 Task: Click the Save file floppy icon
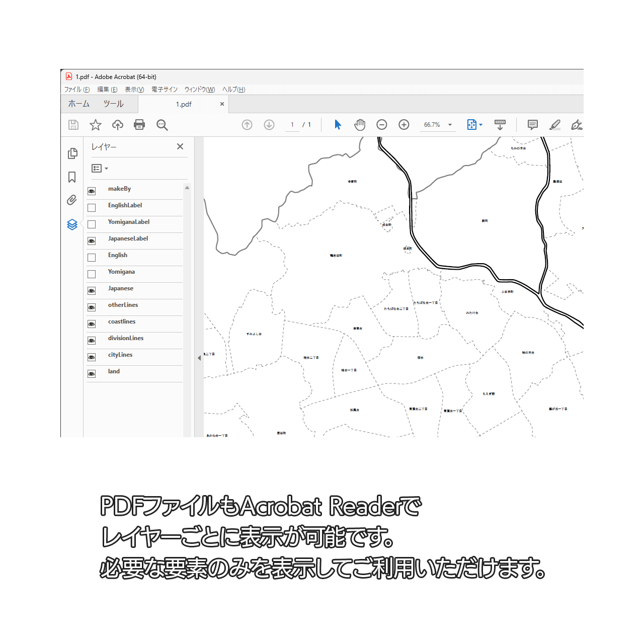tap(73, 125)
